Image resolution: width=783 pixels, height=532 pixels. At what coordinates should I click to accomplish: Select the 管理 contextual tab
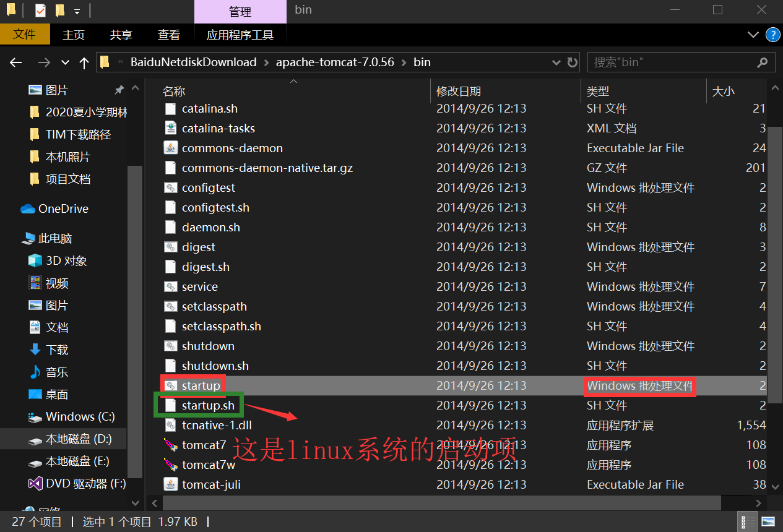click(240, 12)
